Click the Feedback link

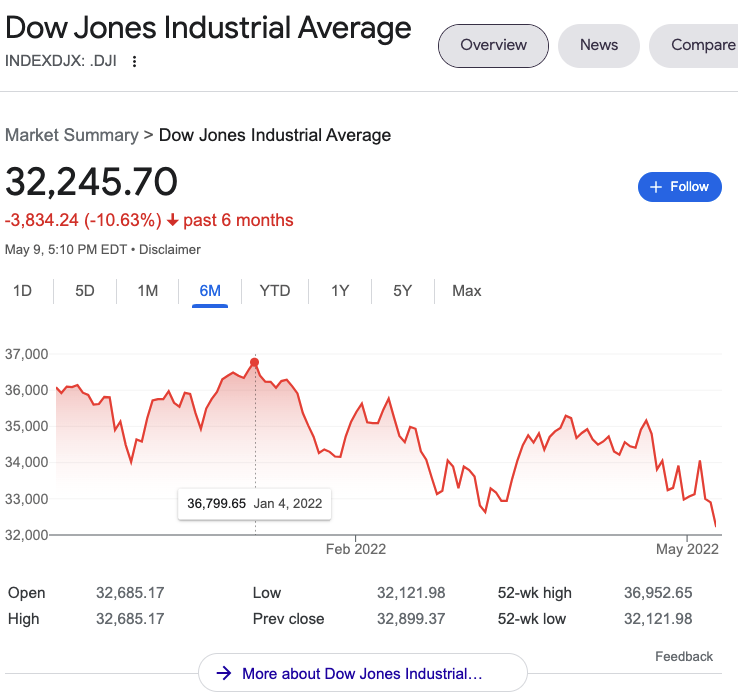[684, 656]
